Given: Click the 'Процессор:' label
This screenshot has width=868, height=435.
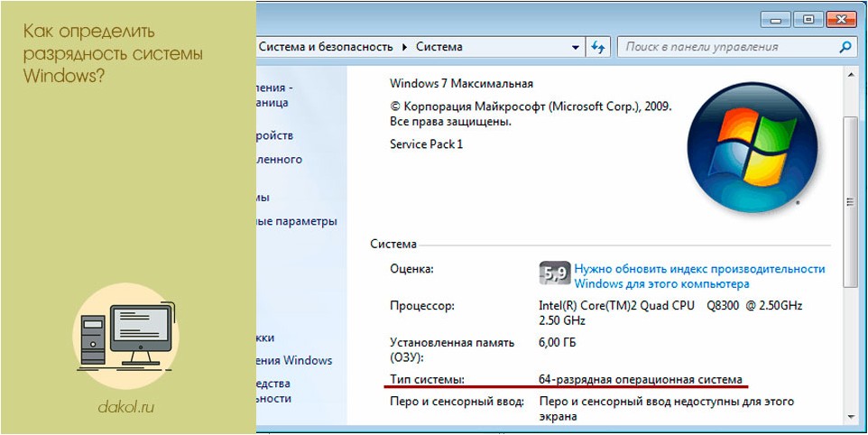Looking at the screenshot, I should pos(422,306).
